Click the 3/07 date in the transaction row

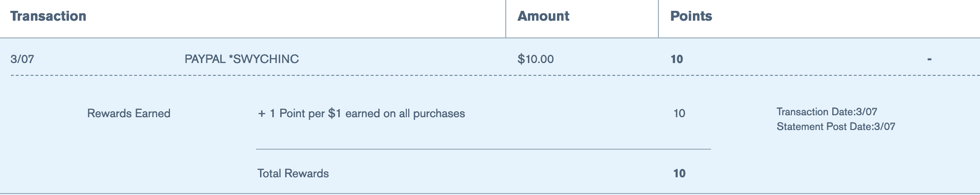coord(22,59)
